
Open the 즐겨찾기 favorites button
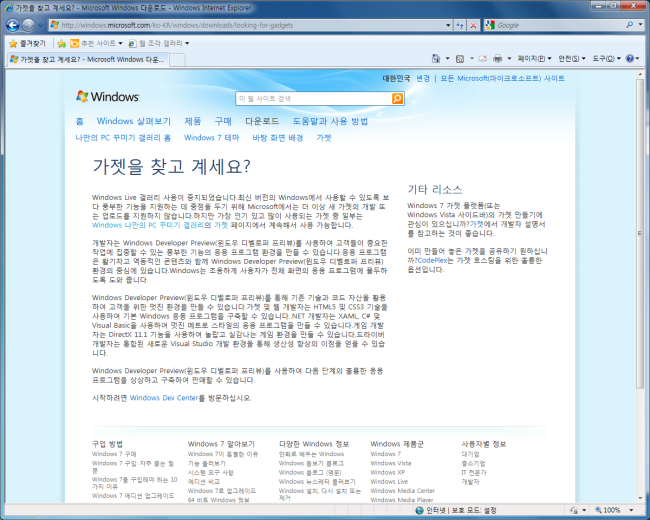click(x=27, y=44)
